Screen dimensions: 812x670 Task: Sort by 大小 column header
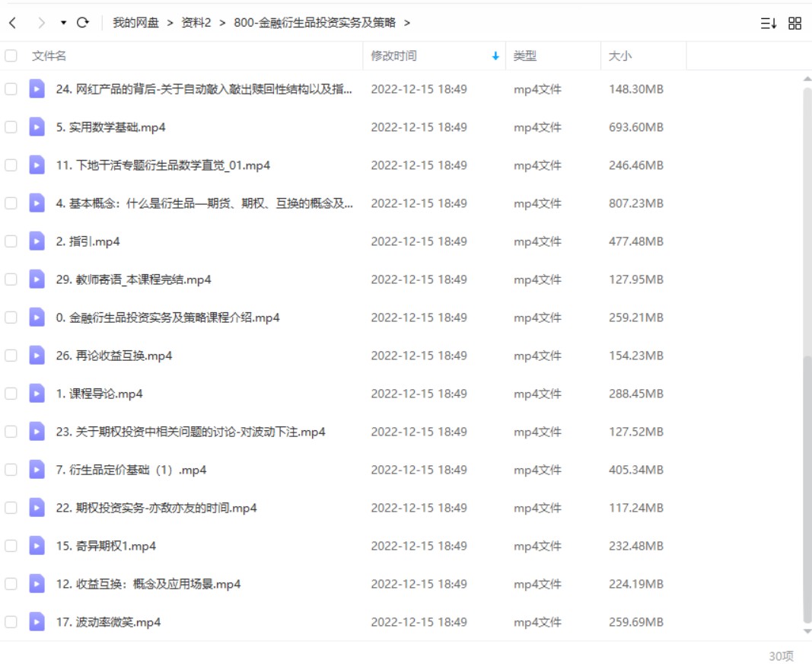[620, 56]
